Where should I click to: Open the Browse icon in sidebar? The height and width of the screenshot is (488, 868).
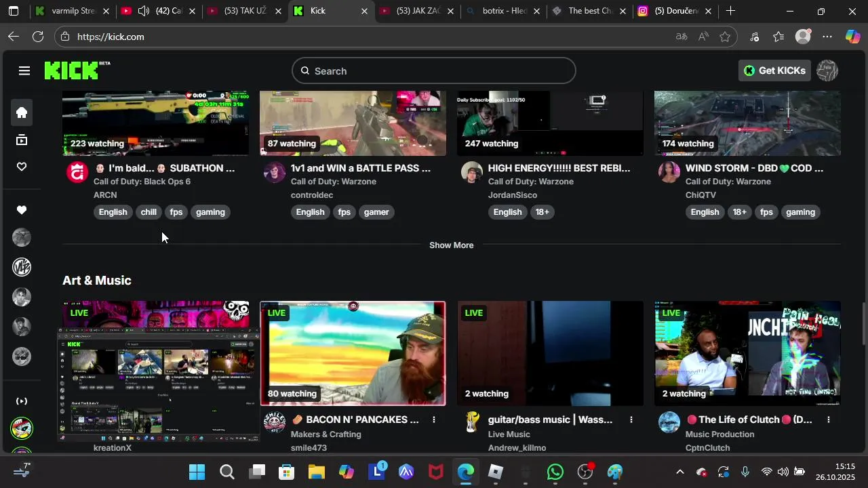click(x=22, y=140)
